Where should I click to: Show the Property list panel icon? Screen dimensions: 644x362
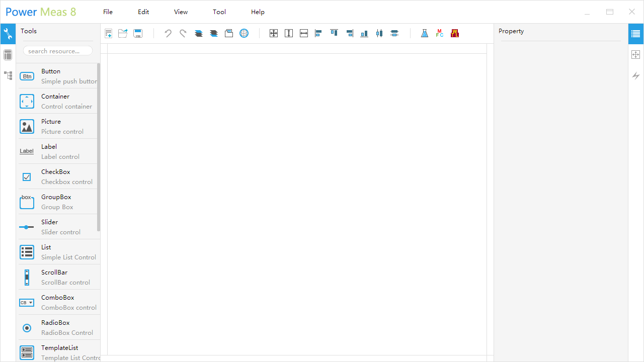click(x=636, y=34)
